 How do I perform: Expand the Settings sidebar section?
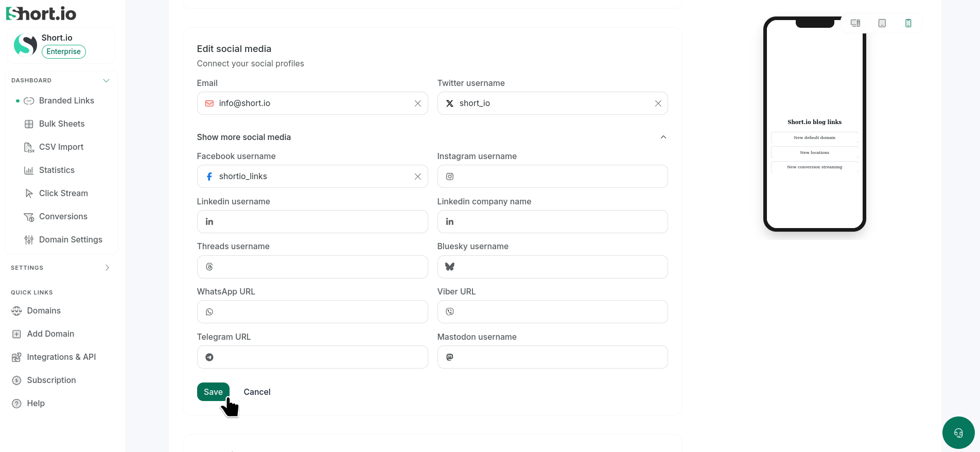tap(107, 268)
